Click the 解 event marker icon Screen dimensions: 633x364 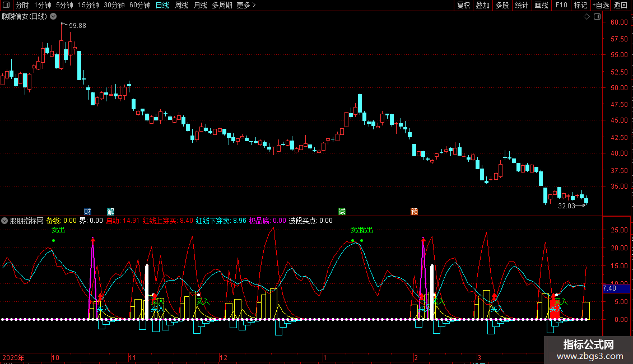point(110,211)
